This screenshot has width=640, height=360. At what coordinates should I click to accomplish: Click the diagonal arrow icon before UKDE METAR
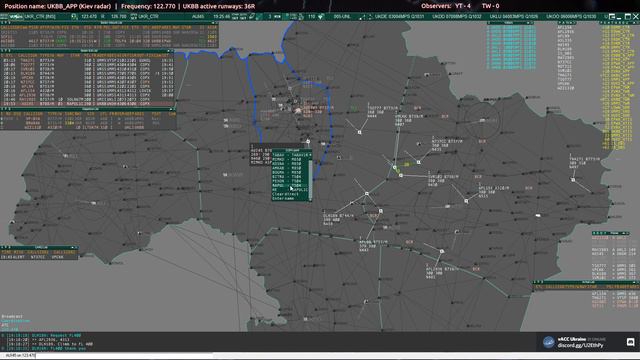(362, 17)
